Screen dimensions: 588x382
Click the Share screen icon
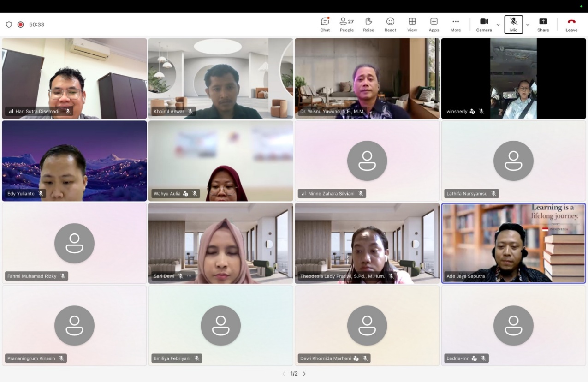click(x=543, y=24)
